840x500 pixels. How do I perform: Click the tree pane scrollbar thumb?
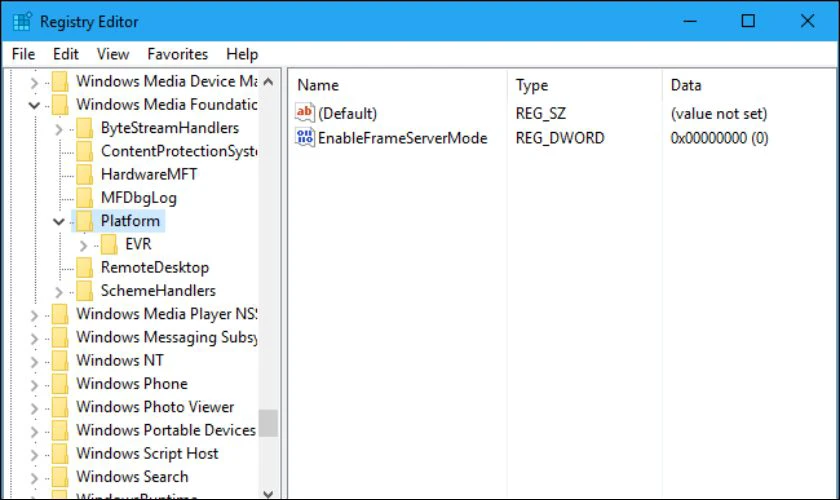[x=268, y=423]
